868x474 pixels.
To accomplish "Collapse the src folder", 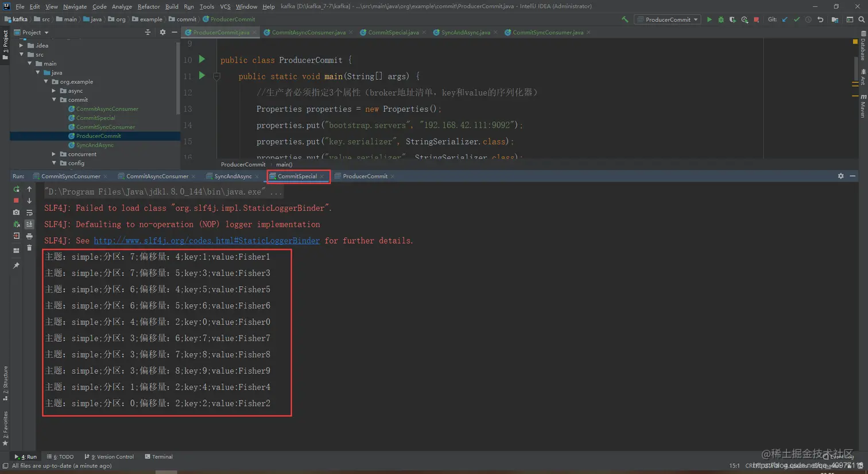I will [21, 55].
